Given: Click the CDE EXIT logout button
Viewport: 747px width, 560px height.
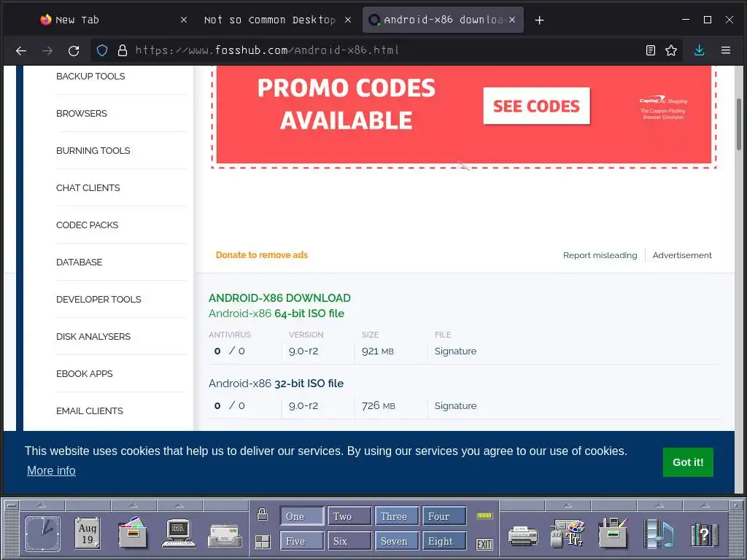Looking at the screenshot, I should tap(484, 544).
